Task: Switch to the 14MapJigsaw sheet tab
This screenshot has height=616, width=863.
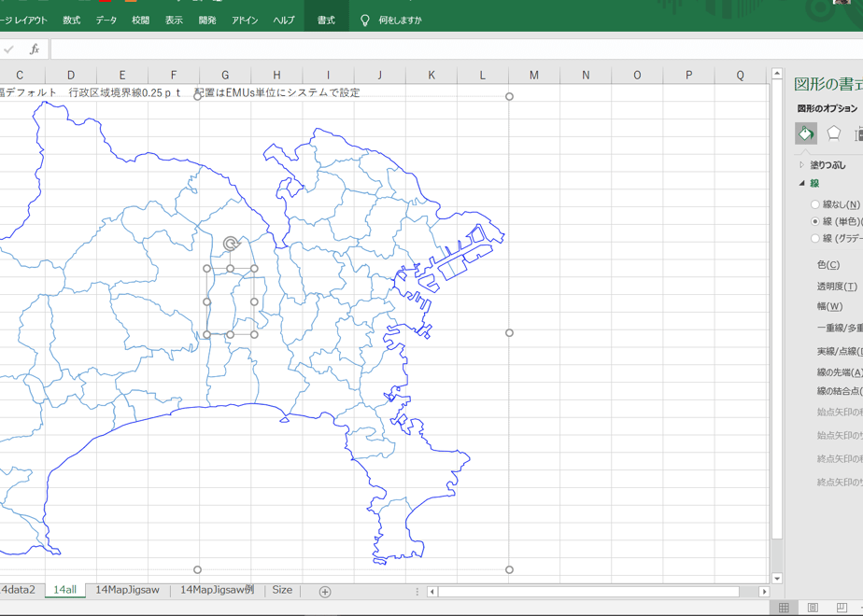Action: (128, 590)
